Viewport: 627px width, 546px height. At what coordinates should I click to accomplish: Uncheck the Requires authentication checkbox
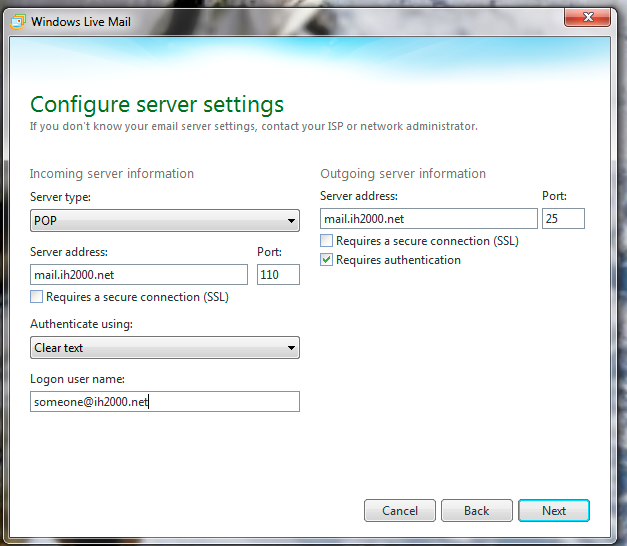(x=327, y=260)
